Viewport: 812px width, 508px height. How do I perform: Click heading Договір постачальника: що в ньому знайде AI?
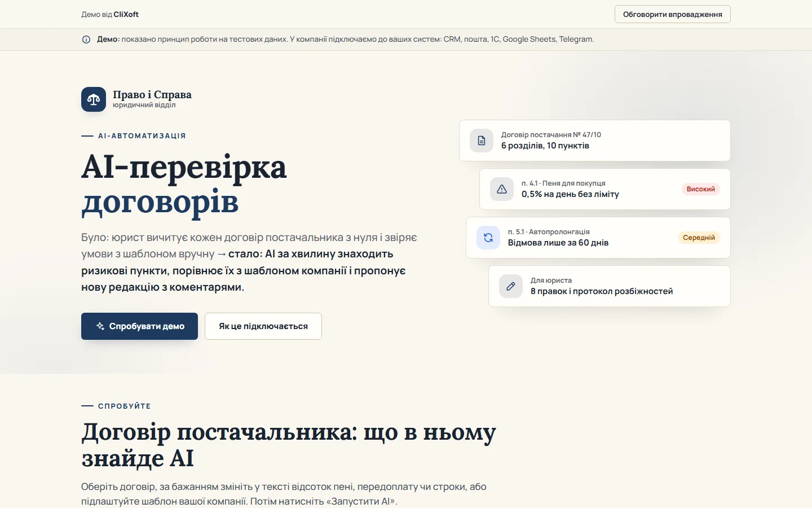coord(289,445)
